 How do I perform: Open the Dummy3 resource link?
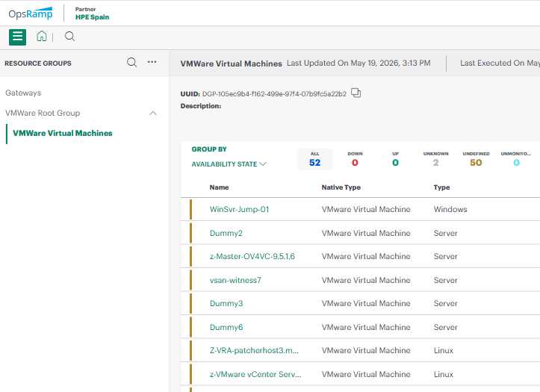coord(226,304)
